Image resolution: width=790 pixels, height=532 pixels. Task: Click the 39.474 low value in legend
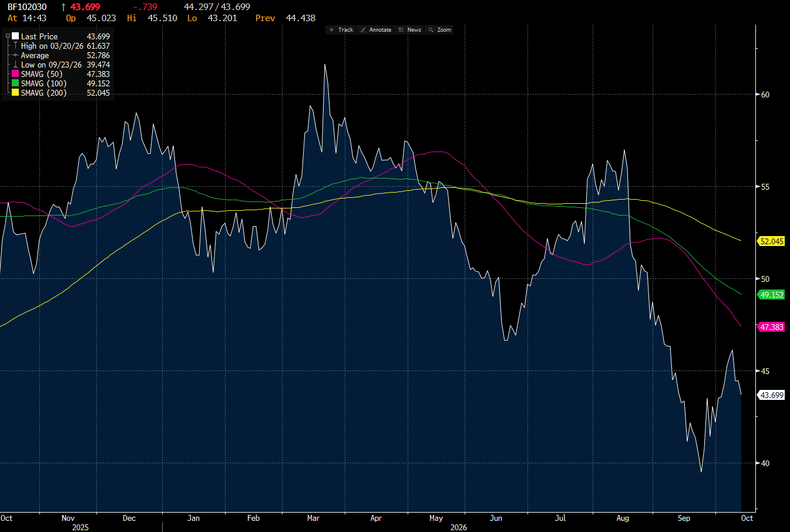[98, 65]
